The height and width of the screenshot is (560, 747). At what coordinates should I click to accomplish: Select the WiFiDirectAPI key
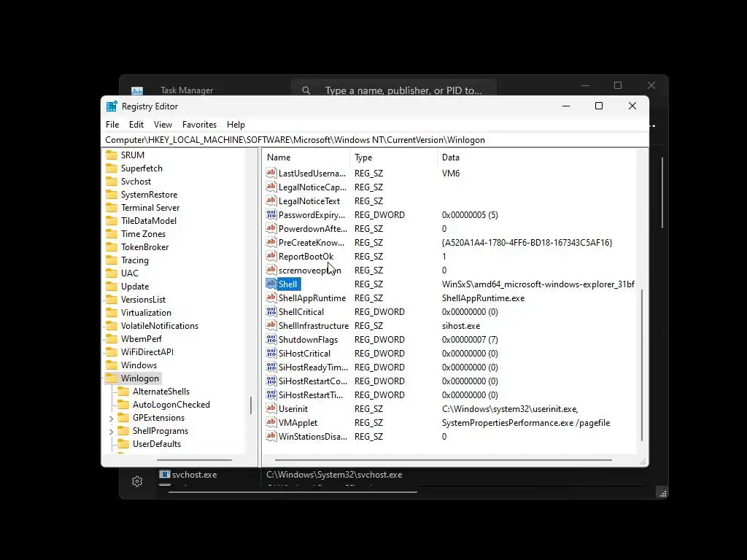click(x=147, y=352)
